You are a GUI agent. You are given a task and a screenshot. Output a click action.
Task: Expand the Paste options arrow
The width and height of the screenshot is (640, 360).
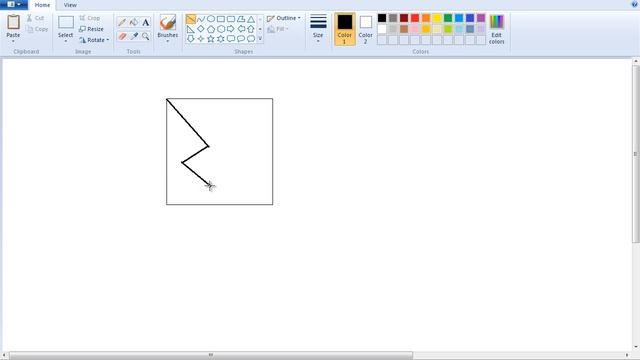[x=13, y=41]
